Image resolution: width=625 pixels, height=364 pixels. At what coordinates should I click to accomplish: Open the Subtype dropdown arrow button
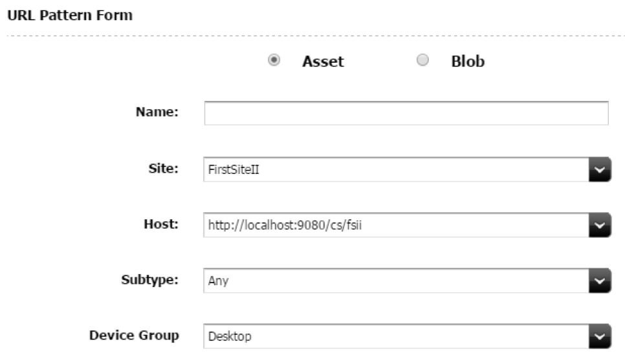click(x=600, y=281)
